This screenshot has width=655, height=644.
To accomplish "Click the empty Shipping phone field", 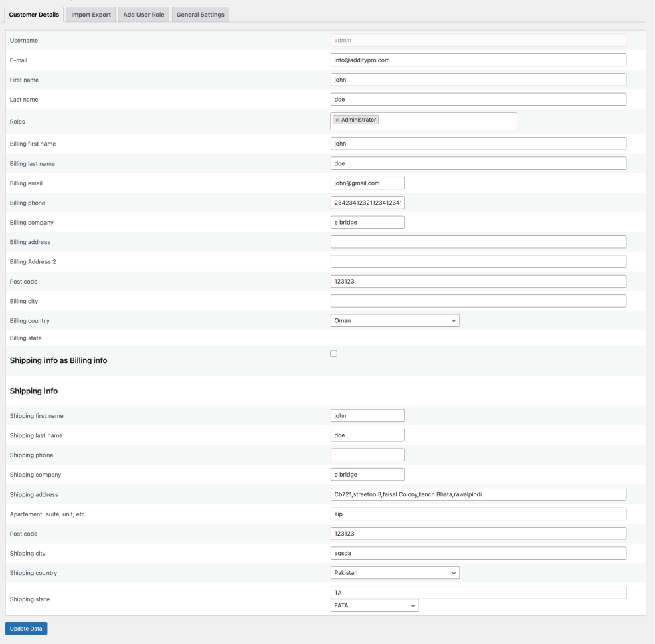I will point(367,455).
